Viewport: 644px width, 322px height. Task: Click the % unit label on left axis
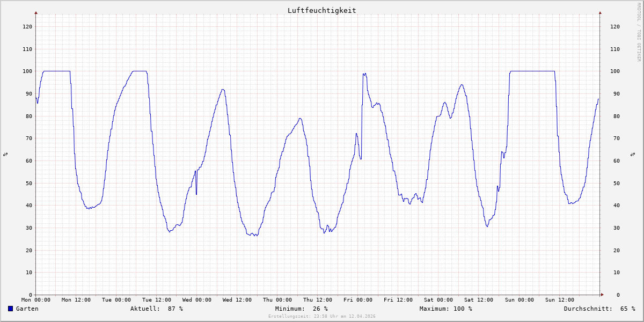[6, 155]
